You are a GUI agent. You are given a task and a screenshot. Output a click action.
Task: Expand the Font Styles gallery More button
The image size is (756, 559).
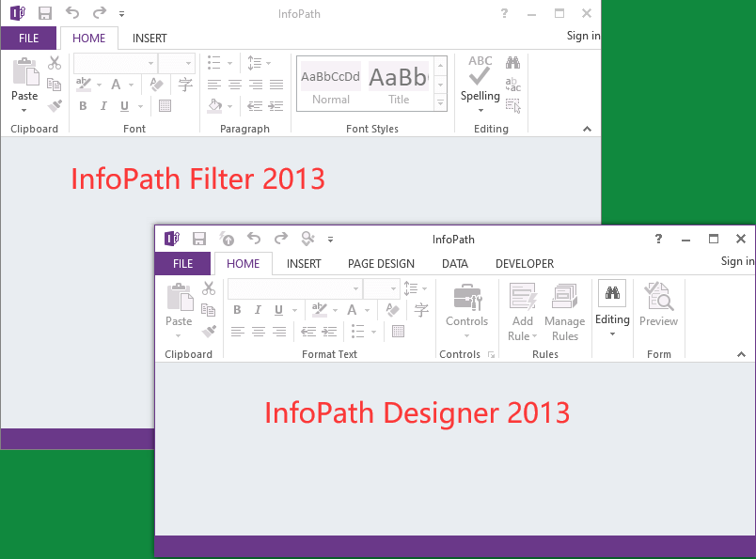click(x=440, y=103)
